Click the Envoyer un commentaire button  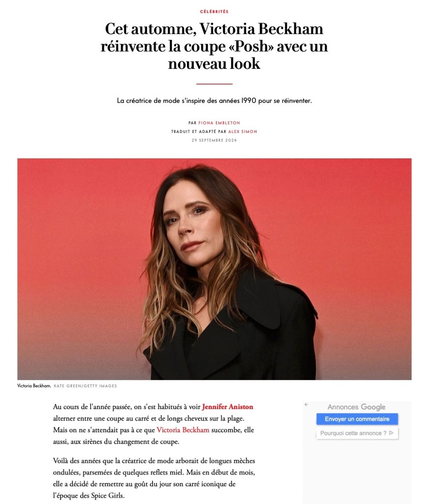click(357, 419)
